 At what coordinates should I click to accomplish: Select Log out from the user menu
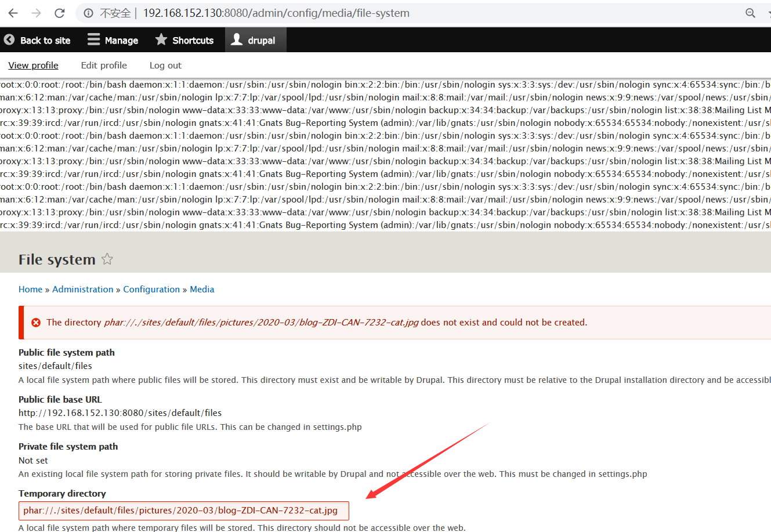pyautogui.click(x=165, y=65)
